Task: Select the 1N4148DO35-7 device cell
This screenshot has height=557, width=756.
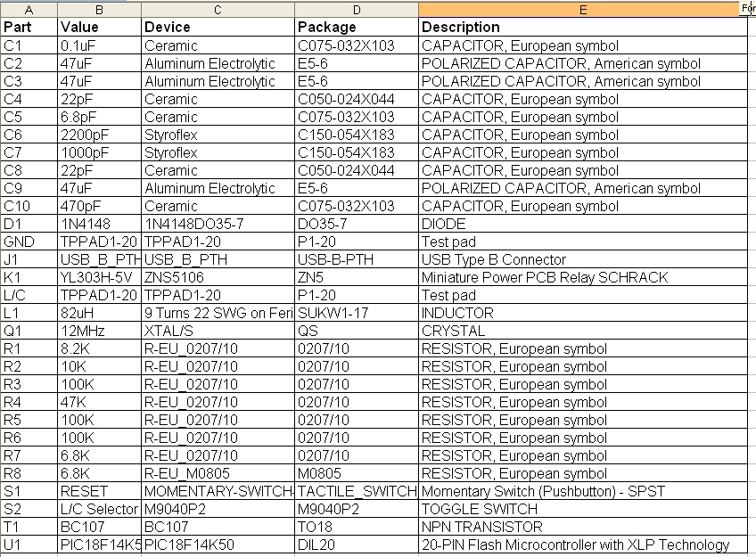Action: 218,224
